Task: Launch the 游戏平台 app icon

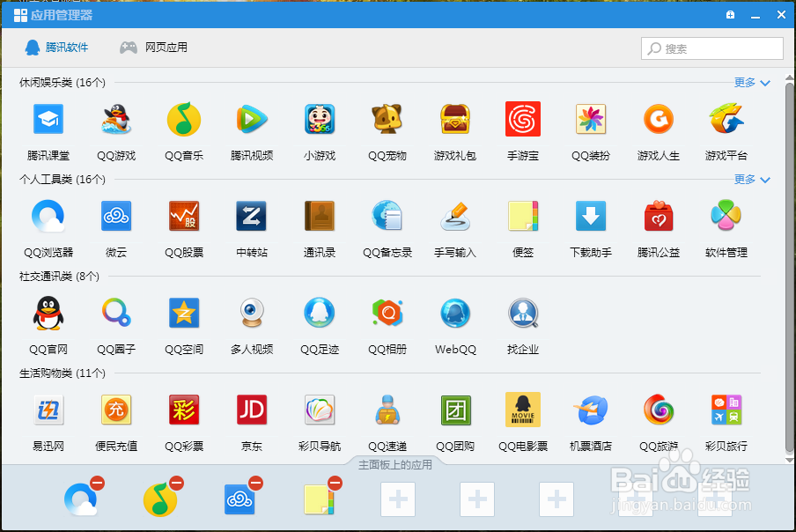Action: point(726,119)
